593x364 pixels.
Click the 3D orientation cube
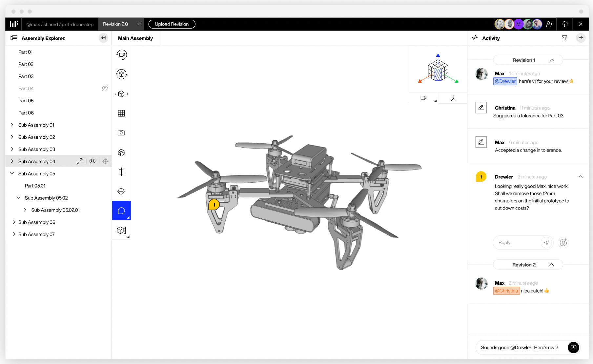(438, 71)
